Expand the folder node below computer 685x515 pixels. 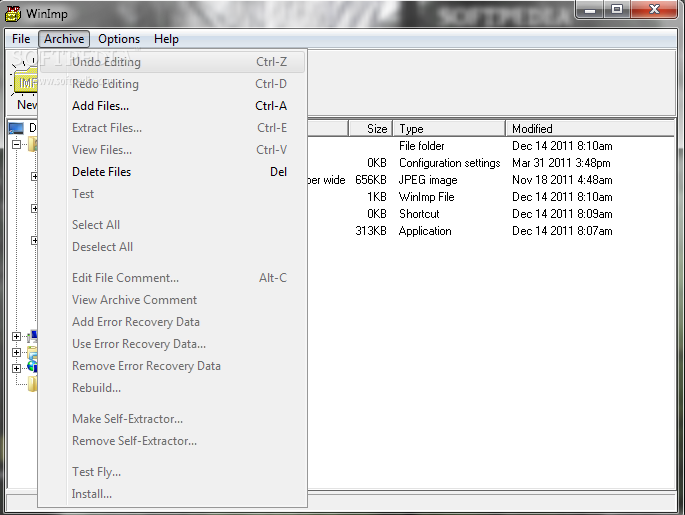[17, 353]
